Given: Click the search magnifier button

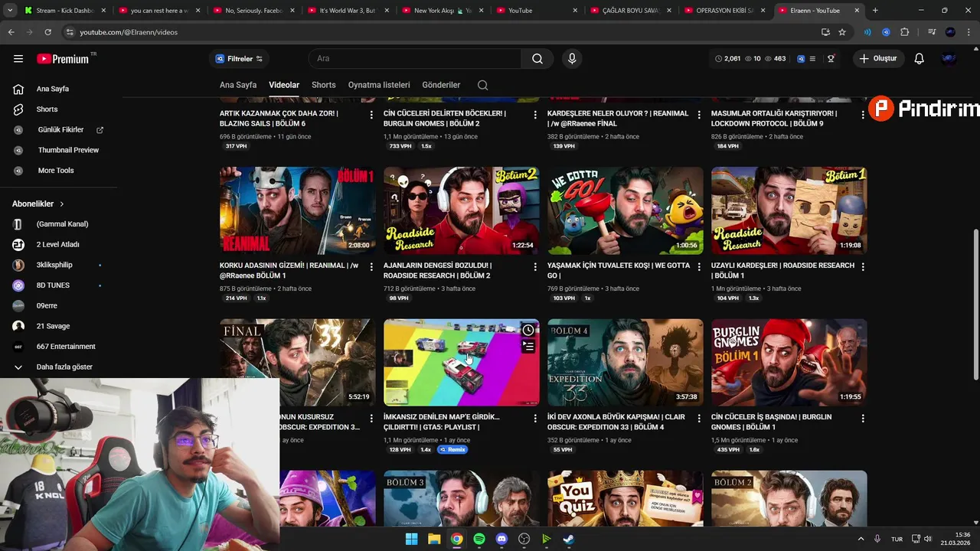Looking at the screenshot, I should coord(537,58).
